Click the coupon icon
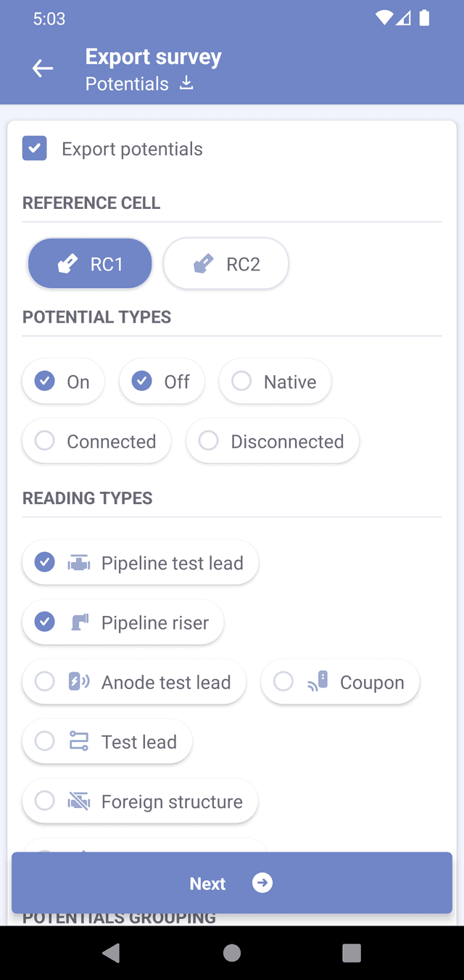Screen dimensions: 464x980 coord(318,682)
